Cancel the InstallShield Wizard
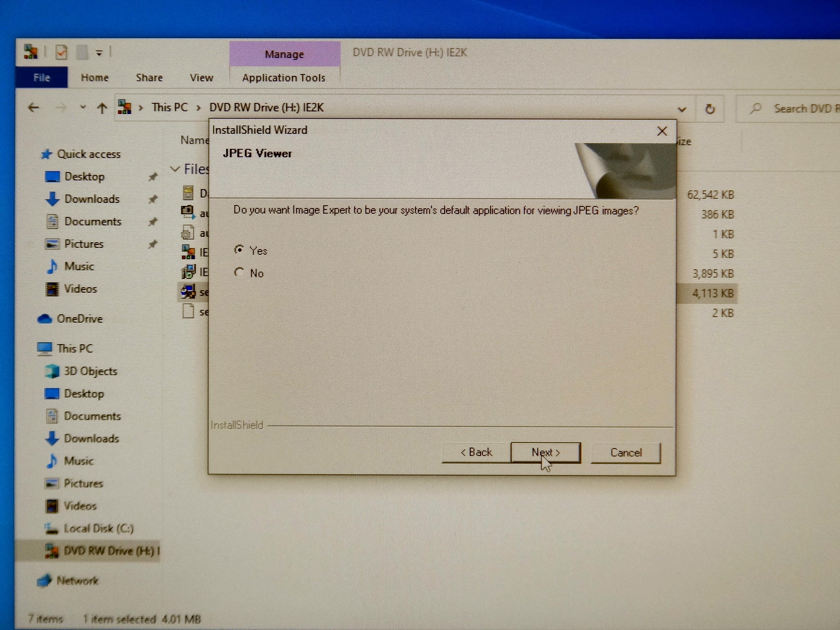840x630 pixels. point(625,453)
